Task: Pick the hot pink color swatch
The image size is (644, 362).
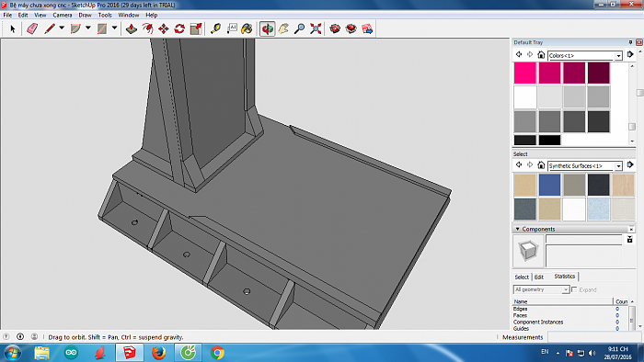Action: [525, 73]
